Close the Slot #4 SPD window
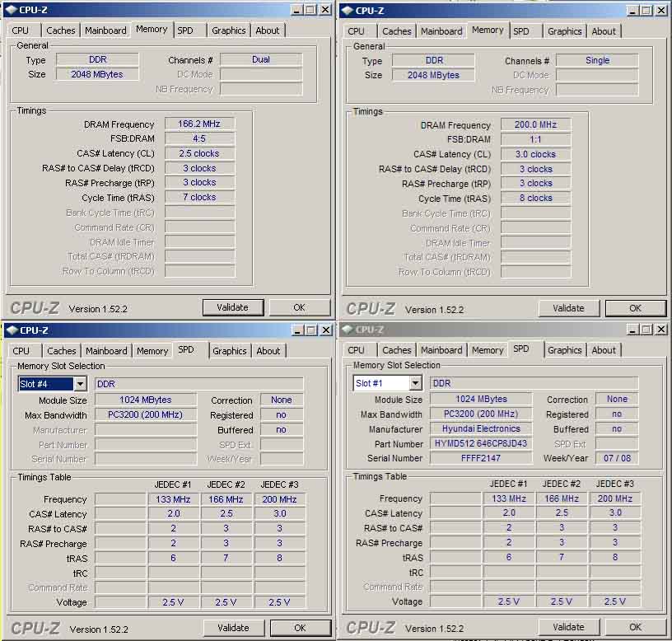 pyautogui.click(x=324, y=330)
